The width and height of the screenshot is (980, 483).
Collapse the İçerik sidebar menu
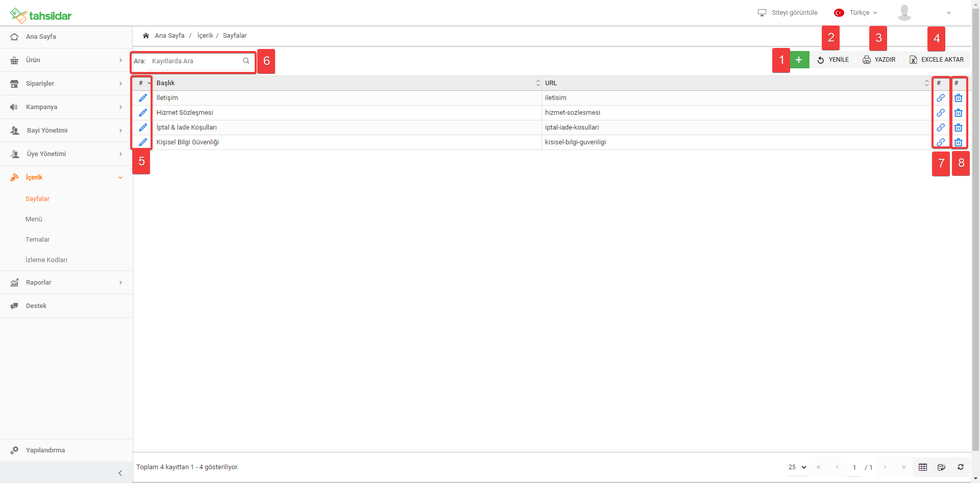66,177
